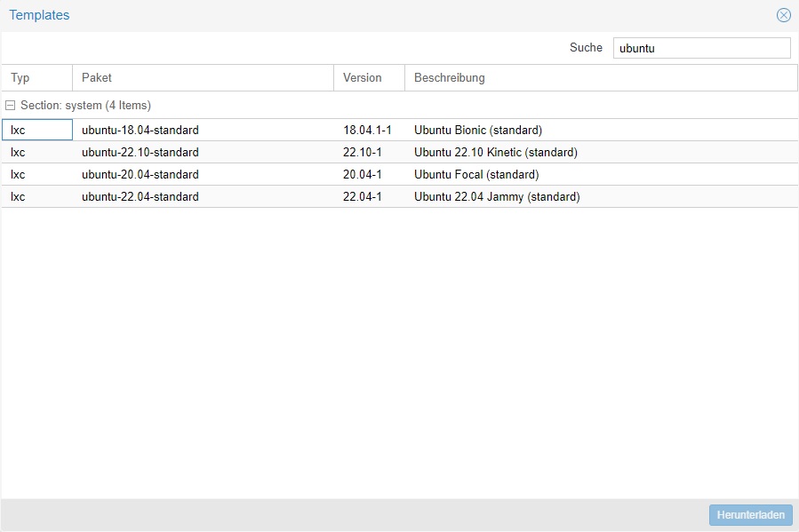This screenshot has height=532, width=799.
Task: Close the Templates dialog
Action: tap(784, 15)
